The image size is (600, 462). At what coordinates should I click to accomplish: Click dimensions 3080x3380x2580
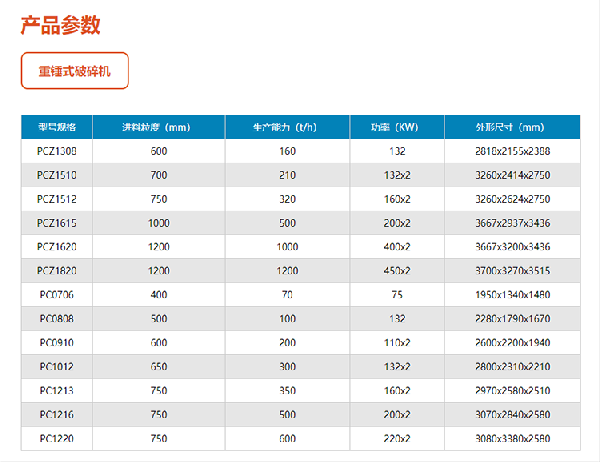(512, 438)
